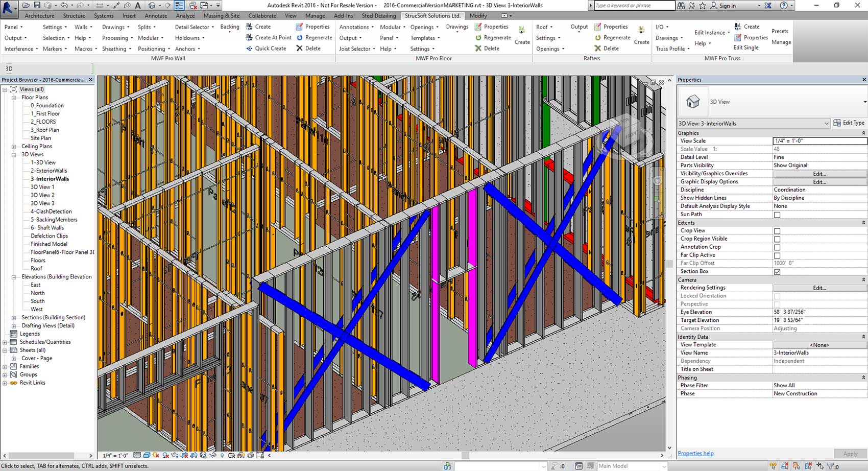Viewport: 868px width, 471px height.
Task: Expand Sections (Building Section) node
Action: coord(14,318)
